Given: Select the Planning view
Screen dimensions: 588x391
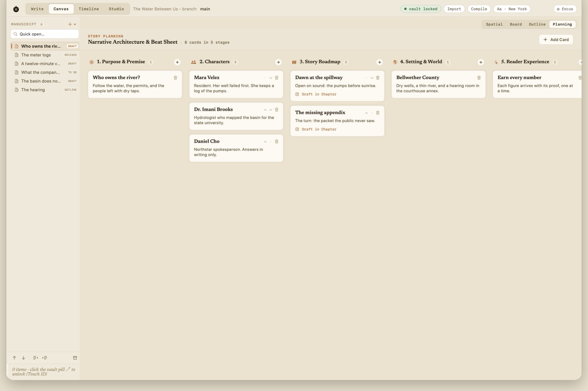Looking at the screenshot, I should [562, 24].
